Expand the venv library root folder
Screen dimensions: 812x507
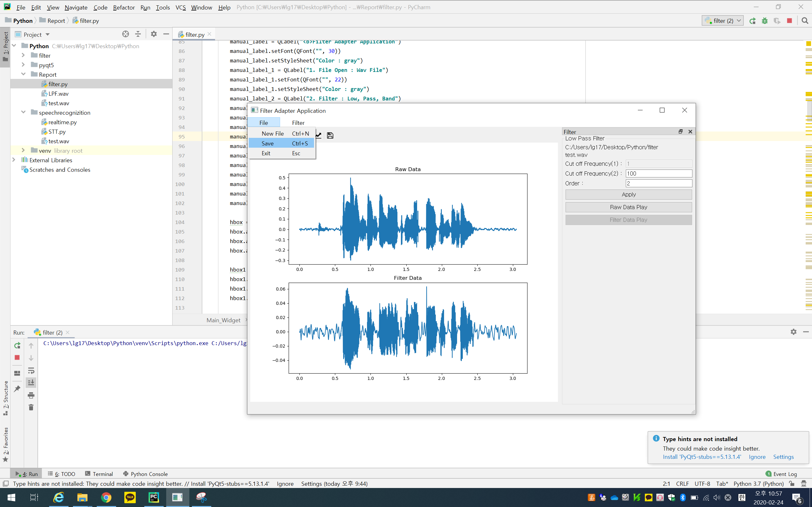point(23,150)
